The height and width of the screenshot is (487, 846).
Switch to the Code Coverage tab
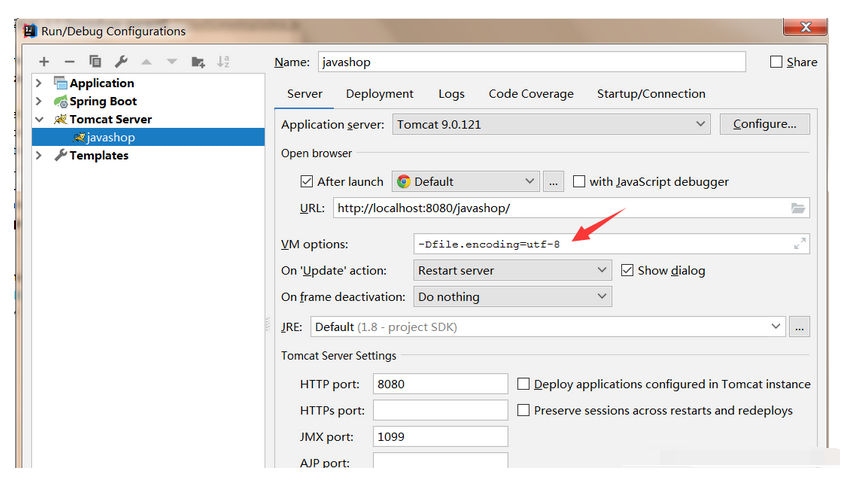531,94
